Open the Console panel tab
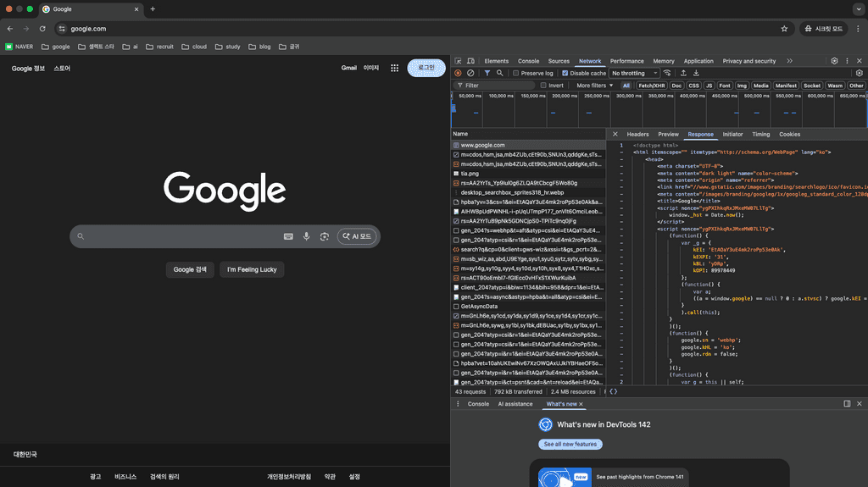 tap(528, 61)
